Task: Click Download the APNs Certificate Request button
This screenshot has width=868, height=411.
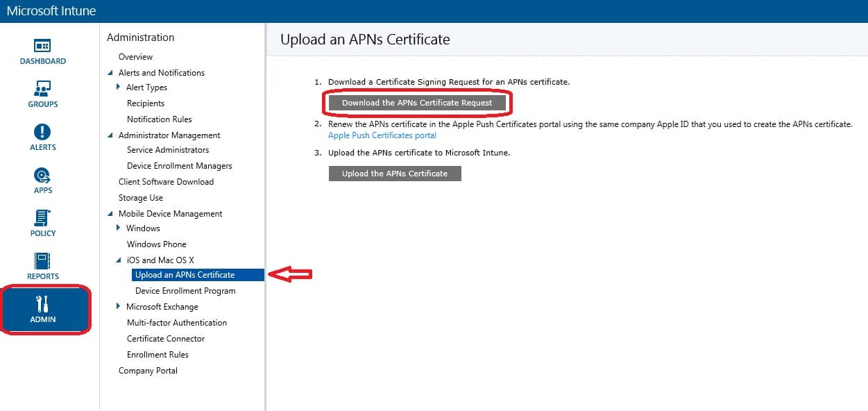Action: (417, 103)
